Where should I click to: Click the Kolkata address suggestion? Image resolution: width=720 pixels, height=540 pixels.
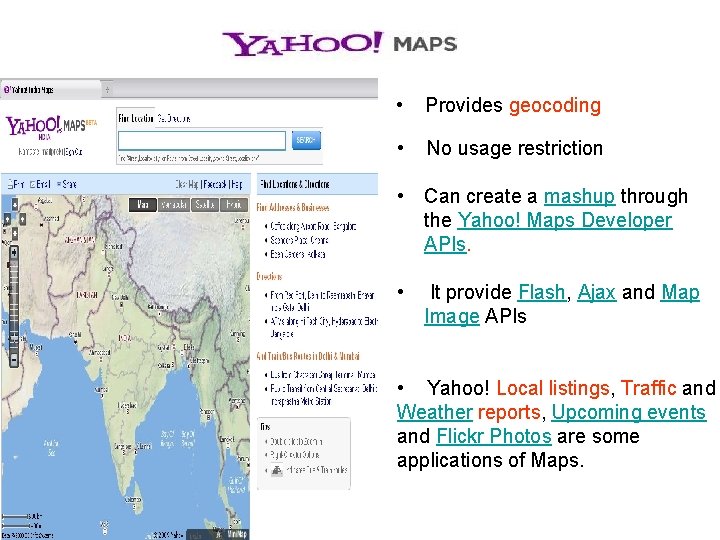pyautogui.click(x=298, y=254)
